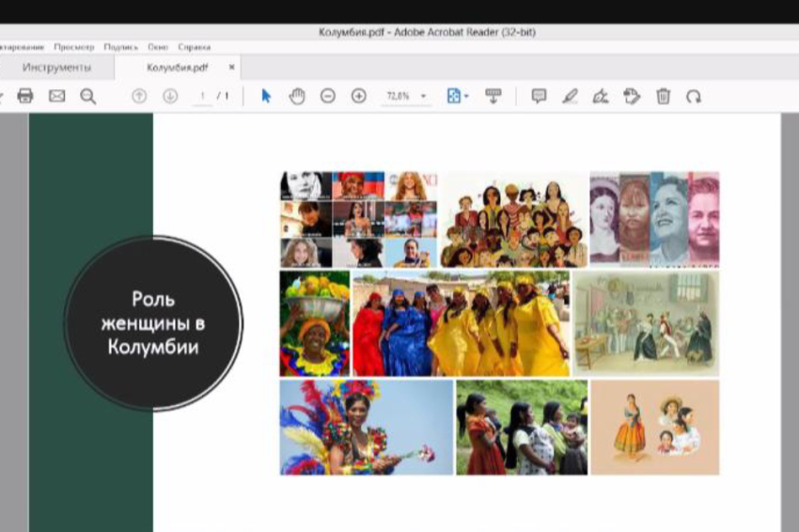Go to previous page with up arrow
The width and height of the screenshot is (799, 532).
(139, 96)
